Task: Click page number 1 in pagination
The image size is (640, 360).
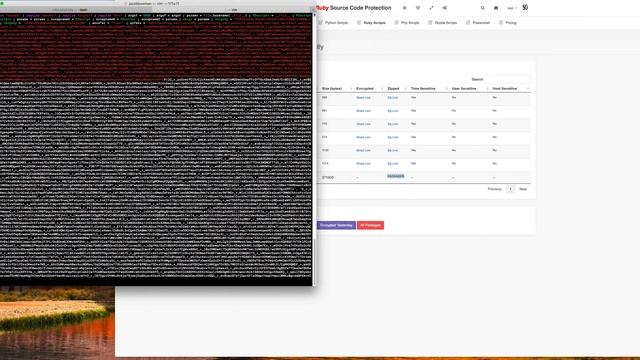Action: (510, 189)
